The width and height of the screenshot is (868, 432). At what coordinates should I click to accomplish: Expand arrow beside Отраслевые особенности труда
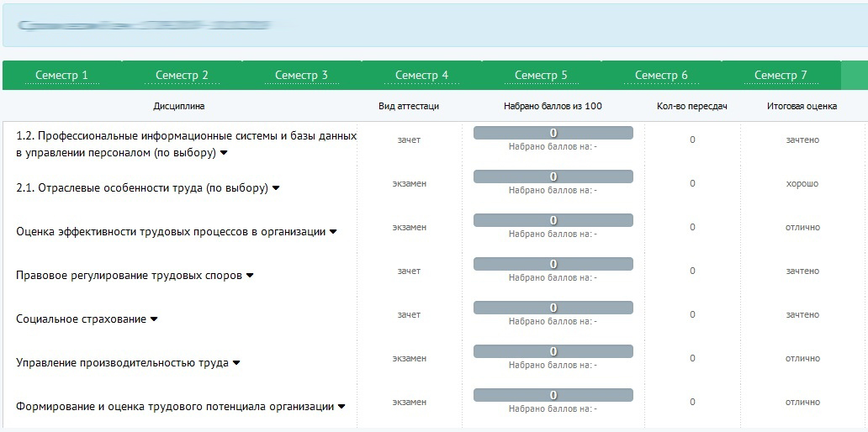click(x=276, y=188)
